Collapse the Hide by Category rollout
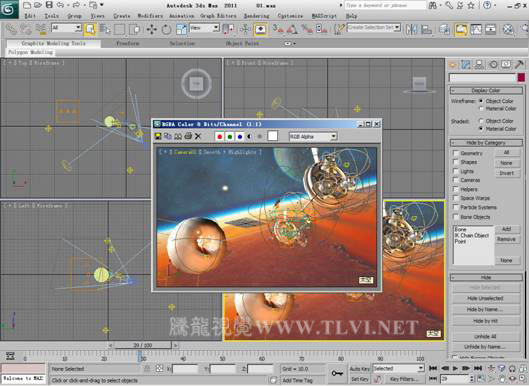The height and width of the screenshot is (386, 529). click(486, 143)
